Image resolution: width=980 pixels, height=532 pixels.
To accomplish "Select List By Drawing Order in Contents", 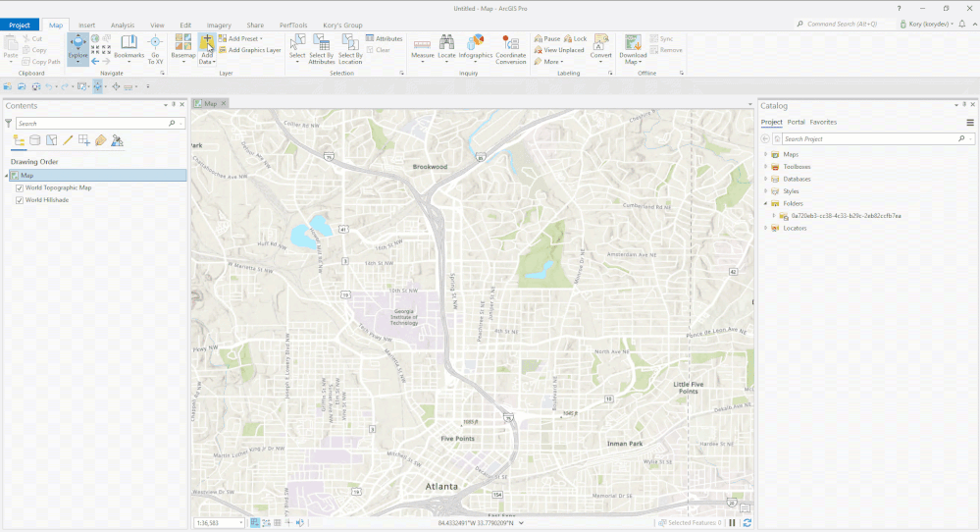I will point(19,141).
